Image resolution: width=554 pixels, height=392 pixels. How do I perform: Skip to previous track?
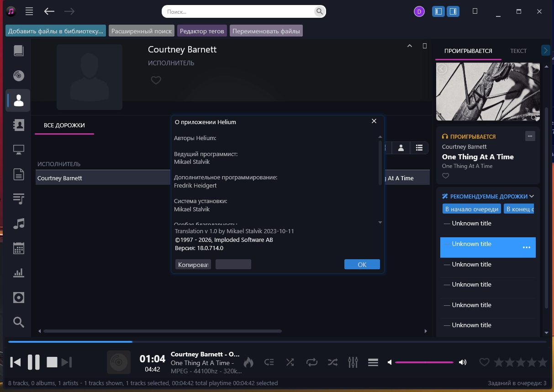tap(16, 362)
